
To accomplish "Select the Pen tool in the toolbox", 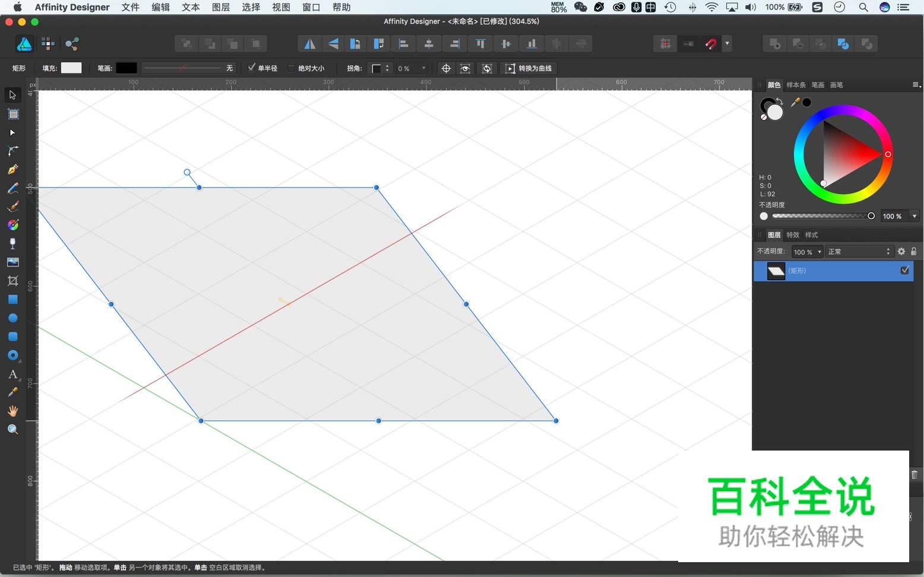I will pyautogui.click(x=12, y=170).
